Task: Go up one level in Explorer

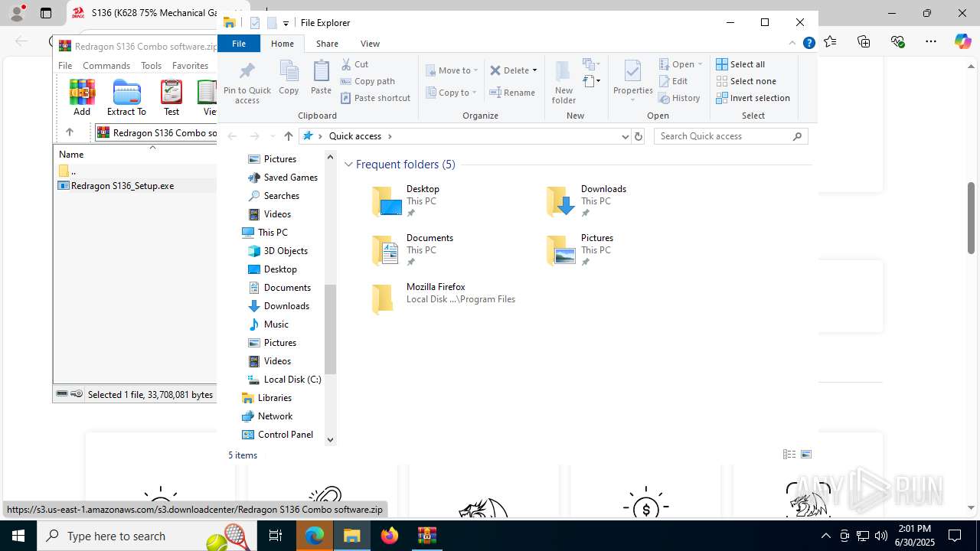Action: coord(288,136)
